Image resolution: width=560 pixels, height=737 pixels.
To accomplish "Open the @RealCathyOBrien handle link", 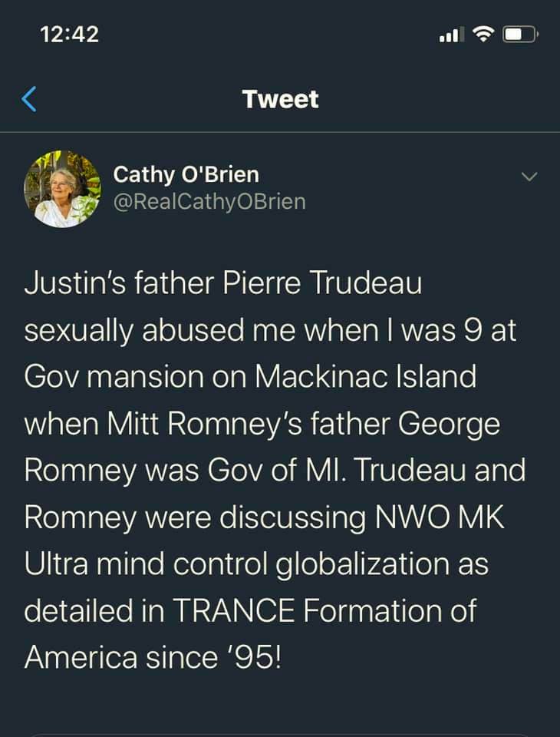I will pos(209,202).
